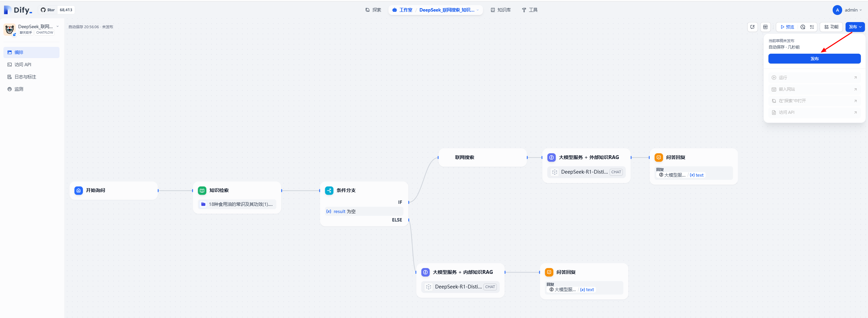The height and width of the screenshot is (318, 868).
Task: Open the 知识库 section
Action: click(501, 10)
